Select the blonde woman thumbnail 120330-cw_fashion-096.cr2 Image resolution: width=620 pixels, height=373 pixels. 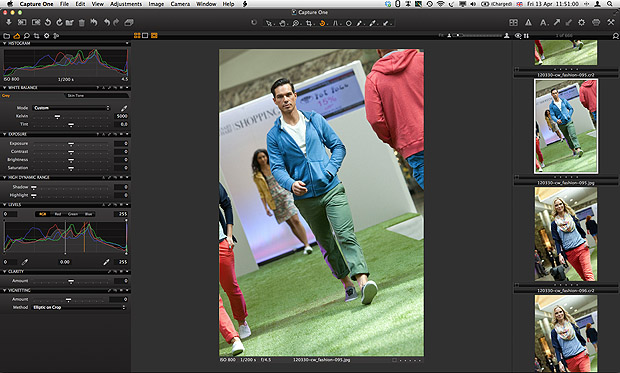click(566, 234)
